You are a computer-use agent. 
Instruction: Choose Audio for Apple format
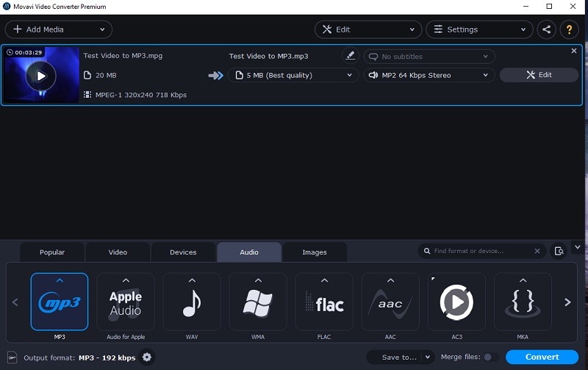coord(126,302)
